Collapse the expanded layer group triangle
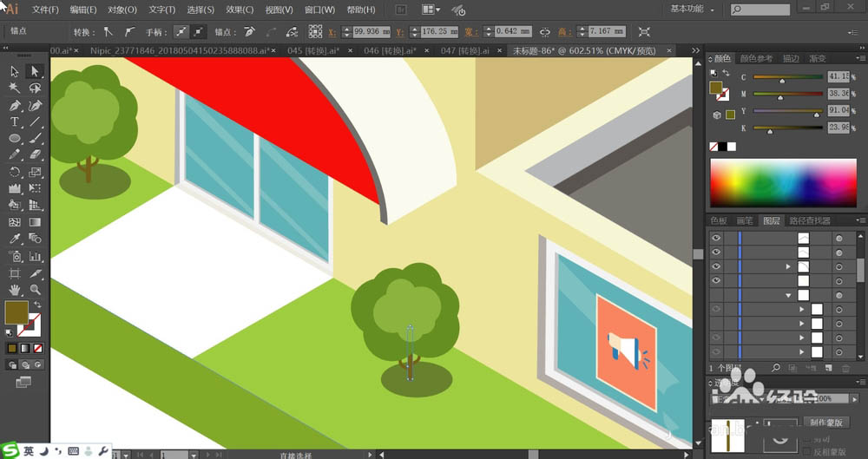This screenshot has height=459, width=868. pyautogui.click(x=788, y=296)
